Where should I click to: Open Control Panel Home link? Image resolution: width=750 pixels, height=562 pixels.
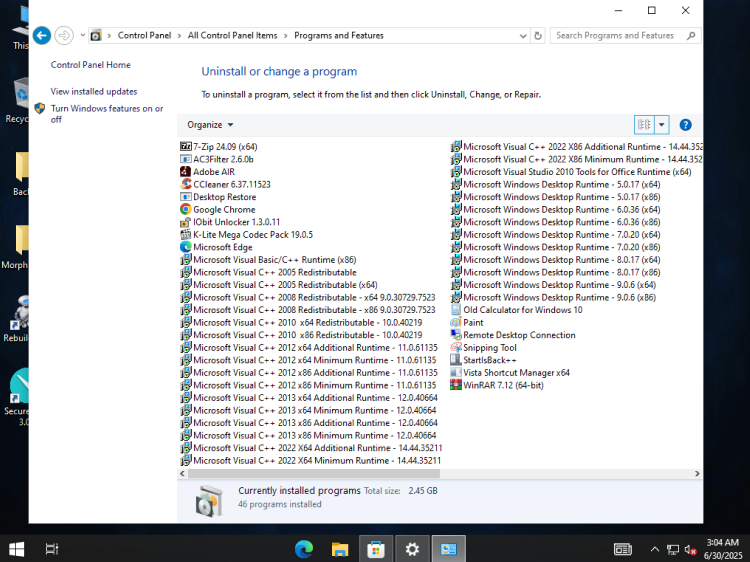pos(90,65)
